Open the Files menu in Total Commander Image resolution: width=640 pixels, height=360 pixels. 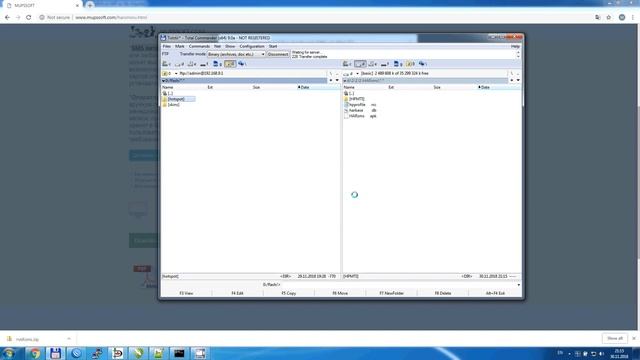point(167,47)
